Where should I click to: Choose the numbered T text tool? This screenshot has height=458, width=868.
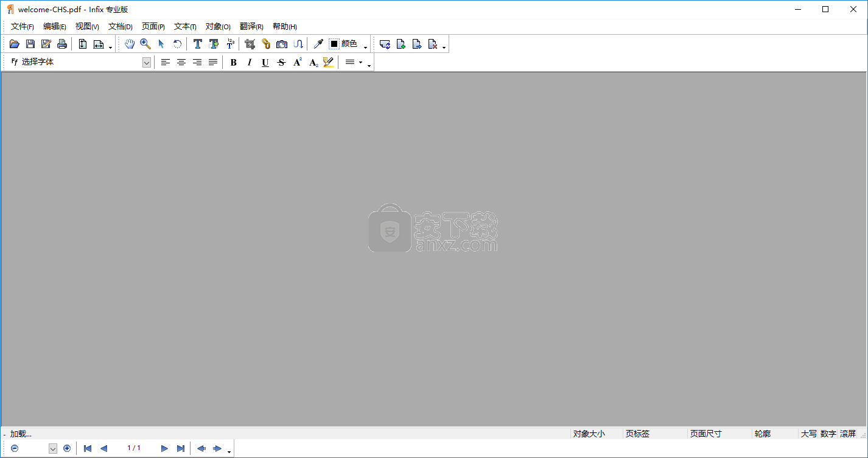pyautogui.click(x=229, y=44)
